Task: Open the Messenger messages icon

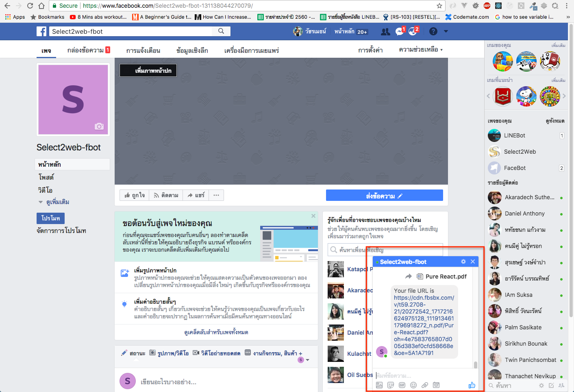Action: [400, 31]
